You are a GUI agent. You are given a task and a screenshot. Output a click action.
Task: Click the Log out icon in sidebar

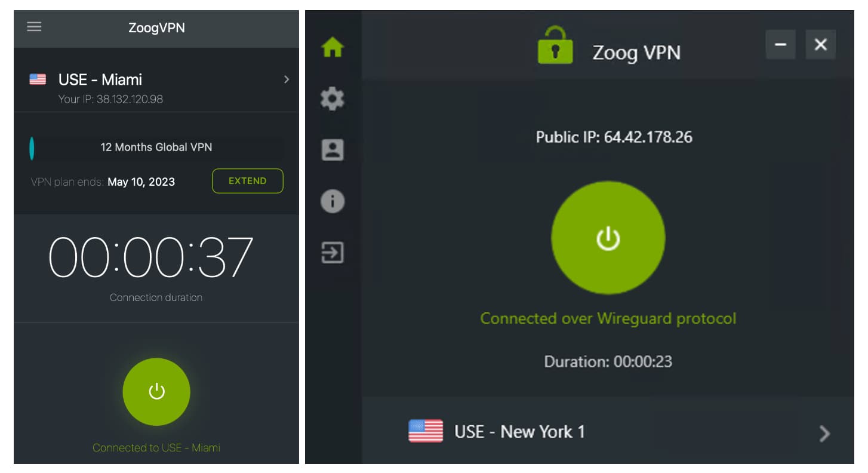click(333, 253)
